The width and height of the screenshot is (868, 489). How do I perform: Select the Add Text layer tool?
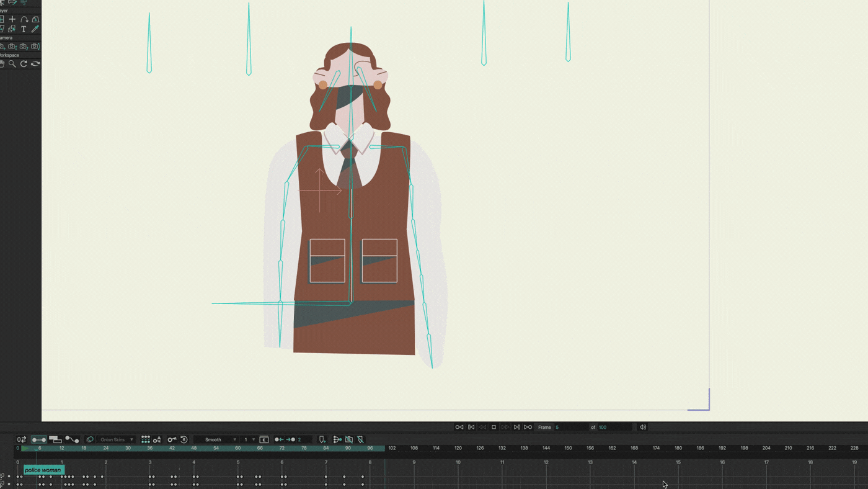tap(24, 29)
